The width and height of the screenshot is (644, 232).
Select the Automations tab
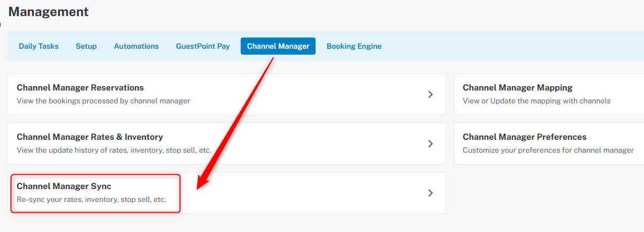pos(136,46)
